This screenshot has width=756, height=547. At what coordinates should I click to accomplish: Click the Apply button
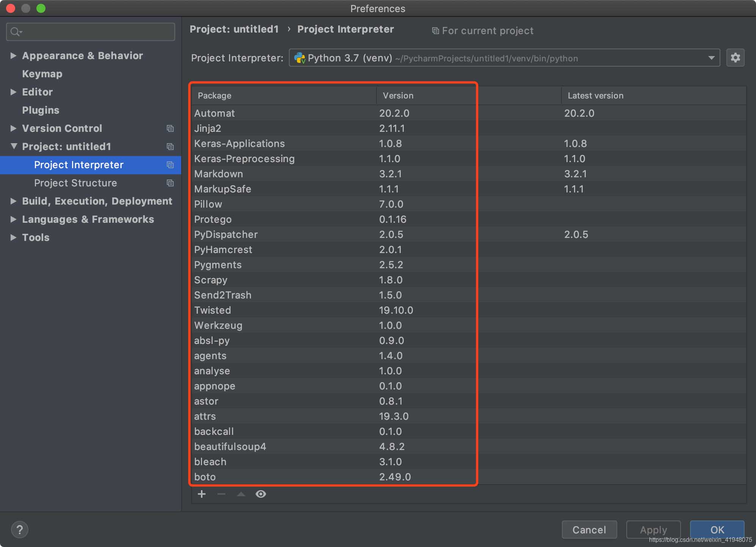click(x=653, y=530)
